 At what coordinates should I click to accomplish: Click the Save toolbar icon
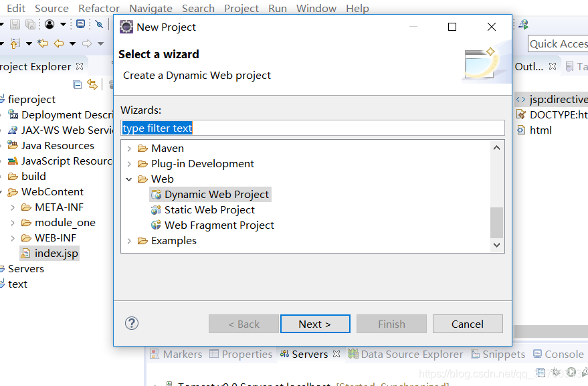coord(15,24)
